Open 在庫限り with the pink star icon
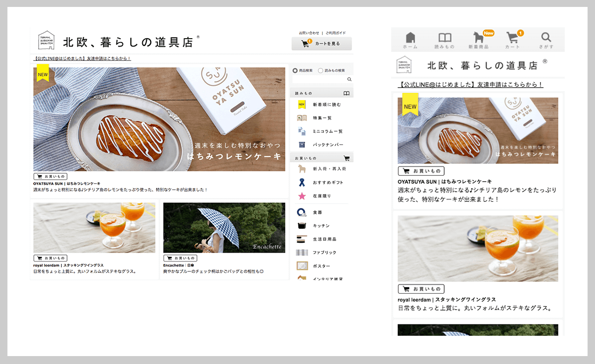The image size is (595, 364). click(321, 196)
